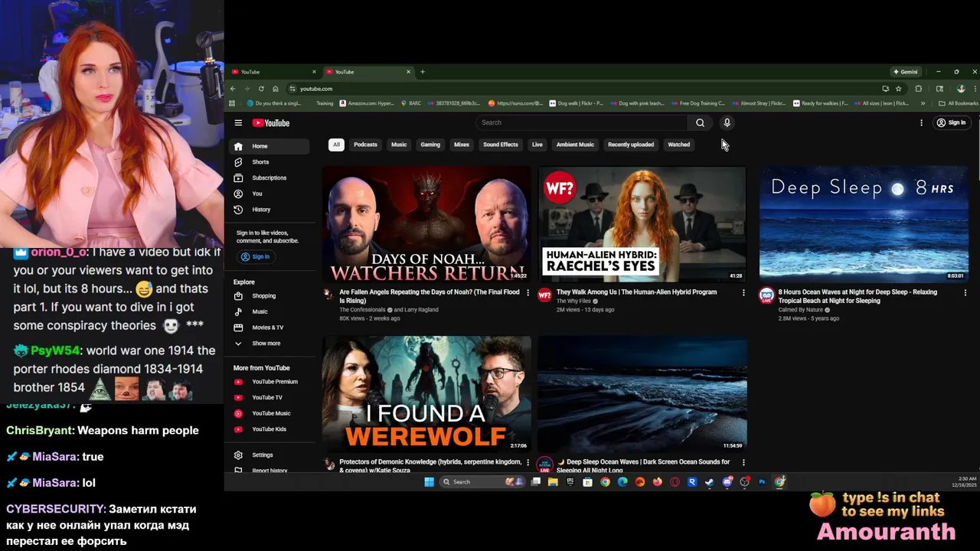This screenshot has width=980, height=551.
Task: Open Deep Sleep 8 HRS thumbnail
Action: click(x=864, y=223)
